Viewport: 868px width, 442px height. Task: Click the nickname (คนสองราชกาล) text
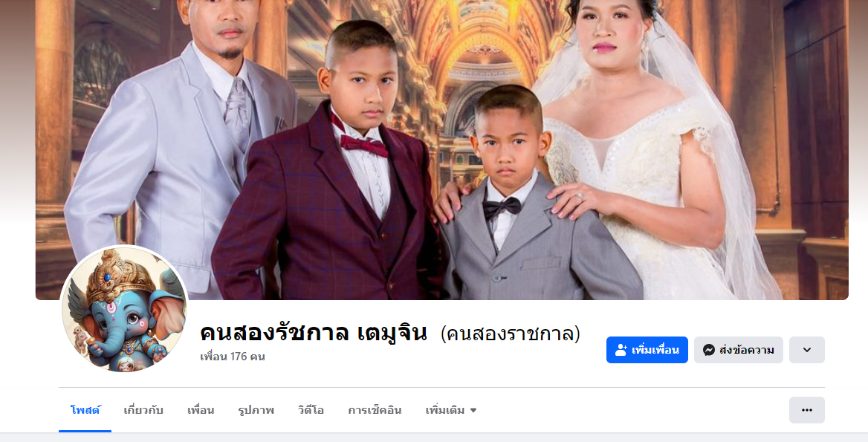click(x=510, y=334)
